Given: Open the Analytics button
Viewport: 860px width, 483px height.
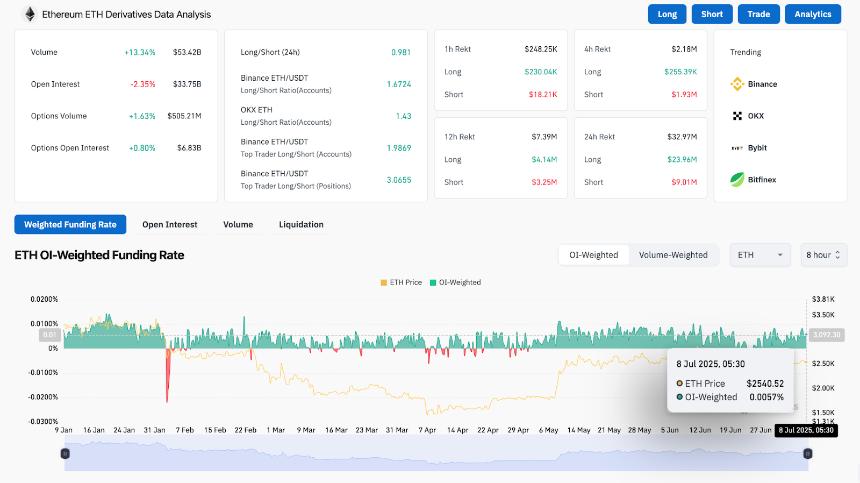Looking at the screenshot, I should [x=813, y=14].
